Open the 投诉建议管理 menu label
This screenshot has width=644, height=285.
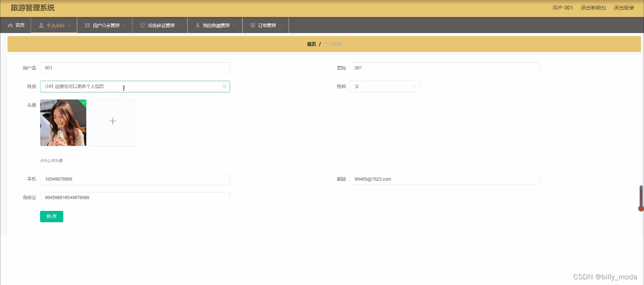click(x=161, y=25)
